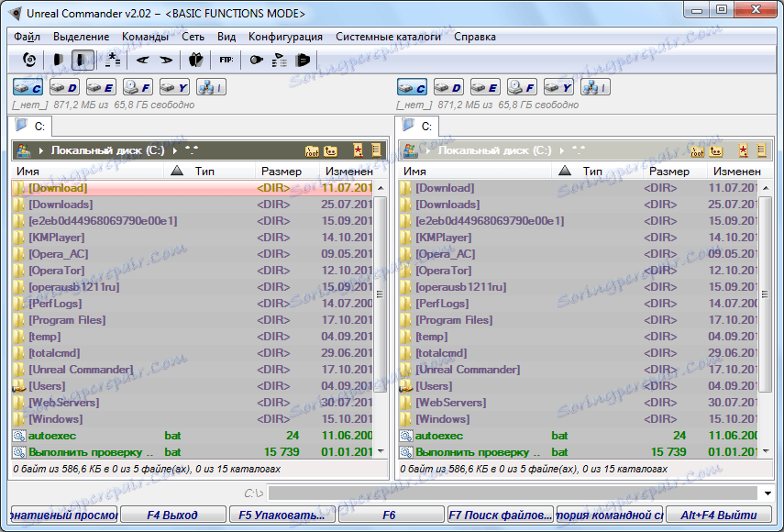Toggle the highlighted right-panel toolbar icon
Image resolution: width=784 pixels, height=532 pixels.
[x=83, y=60]
